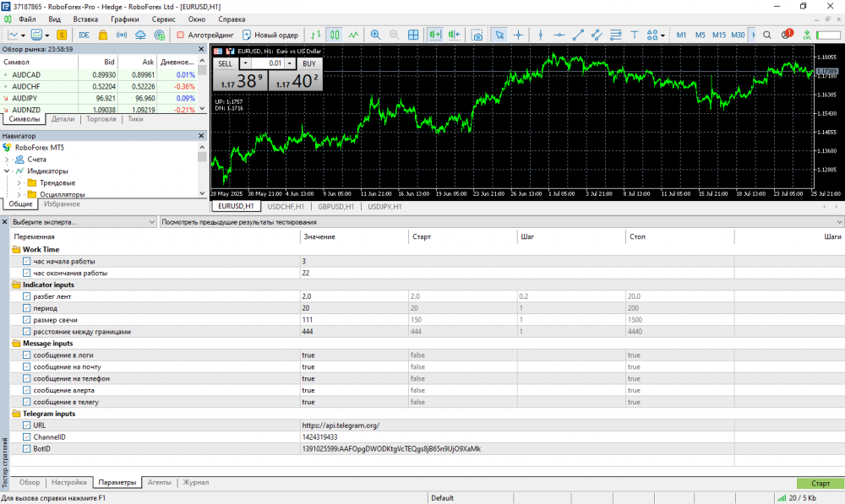Select the trendline drawing tool
The width and height of the screenshot is (845, 504).
(578, 35)
